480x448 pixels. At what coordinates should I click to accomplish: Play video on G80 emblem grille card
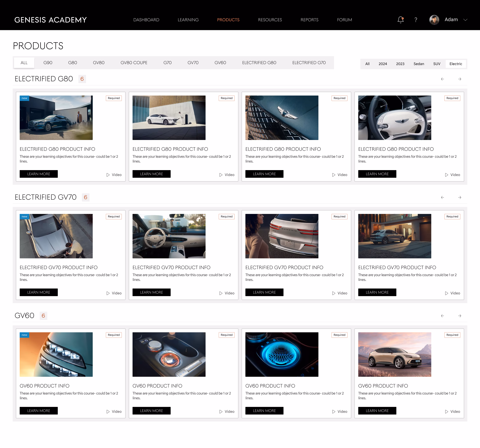340,175
